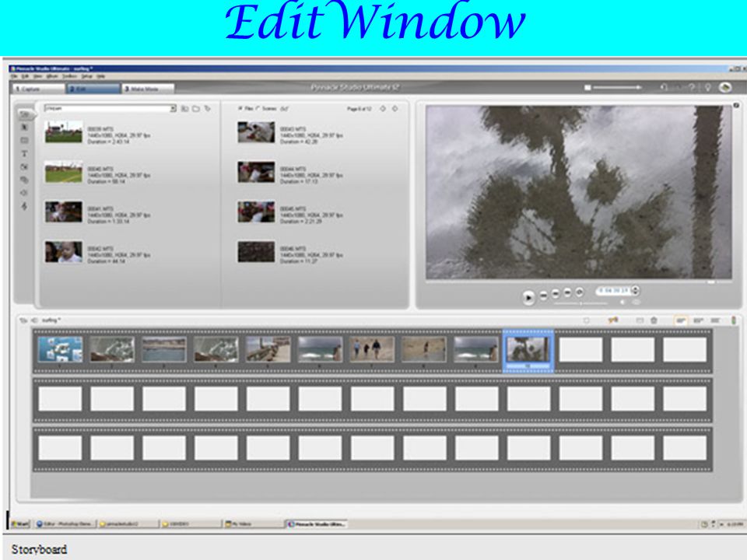Select the 00044.MTS clip thumbnail
The height and width of the screenshot is (560, 747).
[x=256, y=172]
